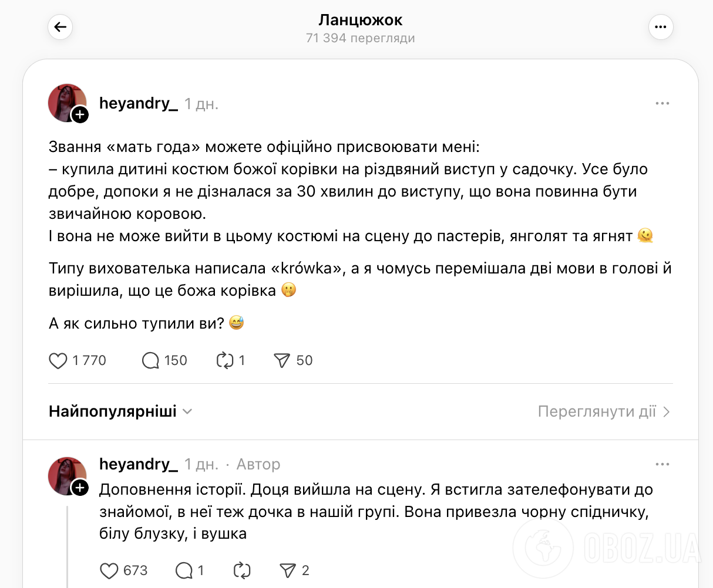Open heyandry_ profile from the username
This screenshot has width=713, height=588.
click(x=139, y=103)
